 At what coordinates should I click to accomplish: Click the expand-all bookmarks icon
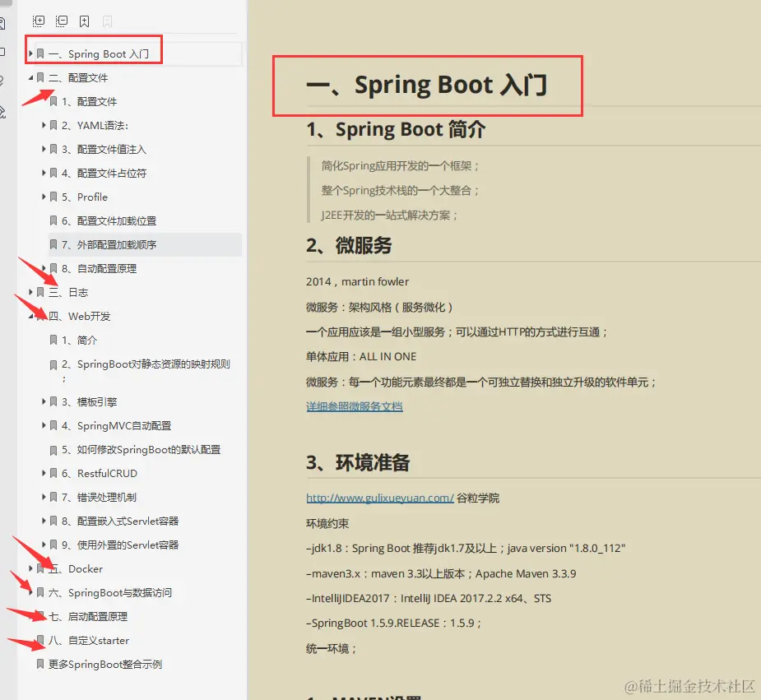pos(38,21)
